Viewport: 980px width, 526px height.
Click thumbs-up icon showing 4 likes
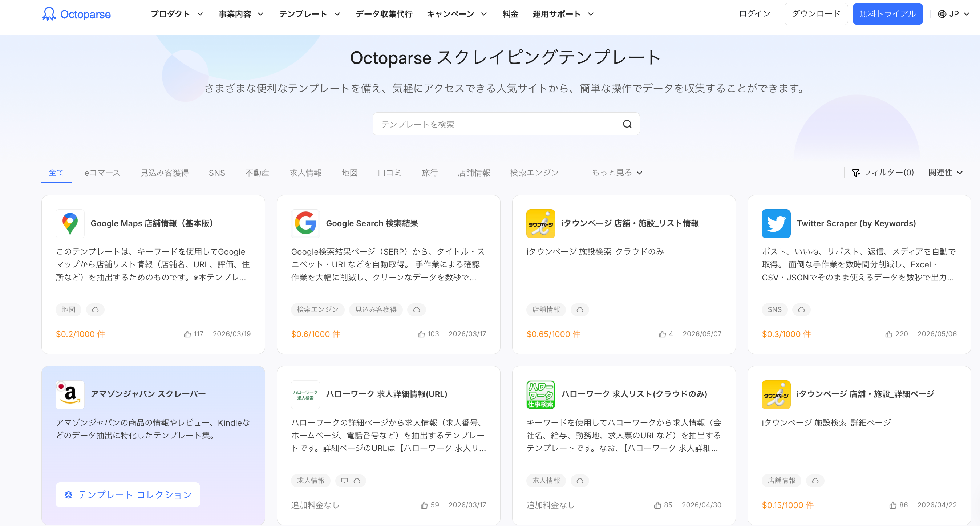point(662,334)
